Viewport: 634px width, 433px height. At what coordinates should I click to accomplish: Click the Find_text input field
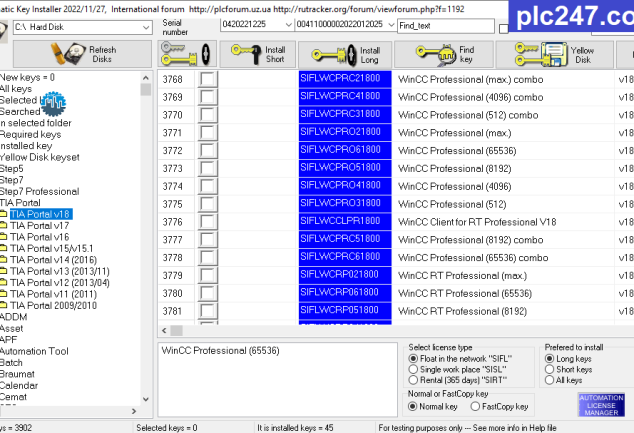coord(446,26)
